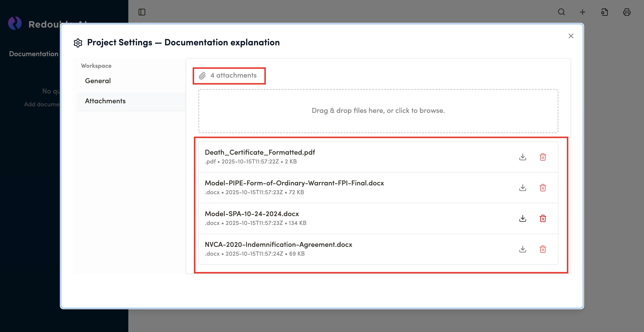Download NVCA-2020-Indemnification-Agreement.docx file
The height and width of the screenshot is (332, 644).
point(522,249)
